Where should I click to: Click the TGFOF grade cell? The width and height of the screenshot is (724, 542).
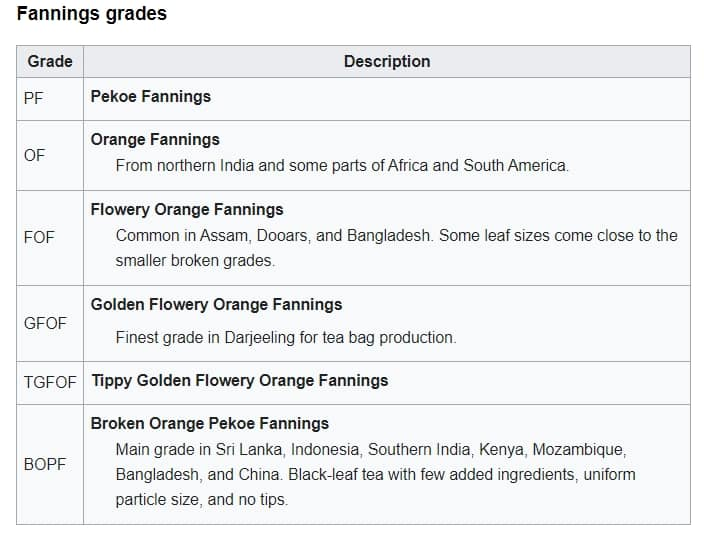[50, 383]
